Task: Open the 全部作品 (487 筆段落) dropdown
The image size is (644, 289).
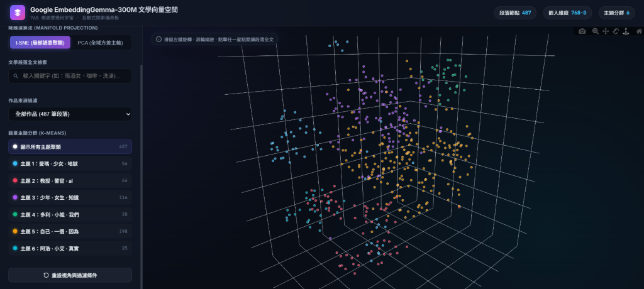Action: [x=70, y=114]
